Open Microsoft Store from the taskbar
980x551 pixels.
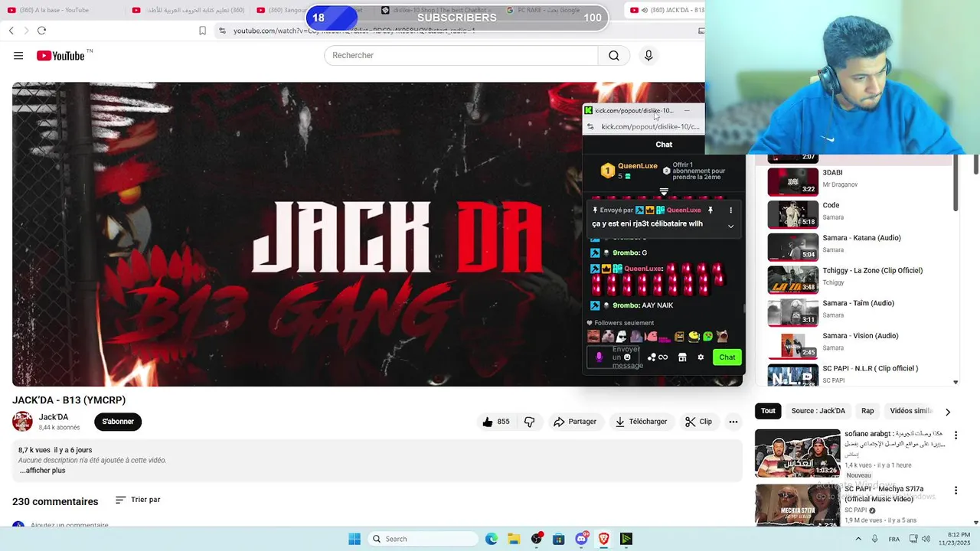pyautogui.click(x=559, y=539)
